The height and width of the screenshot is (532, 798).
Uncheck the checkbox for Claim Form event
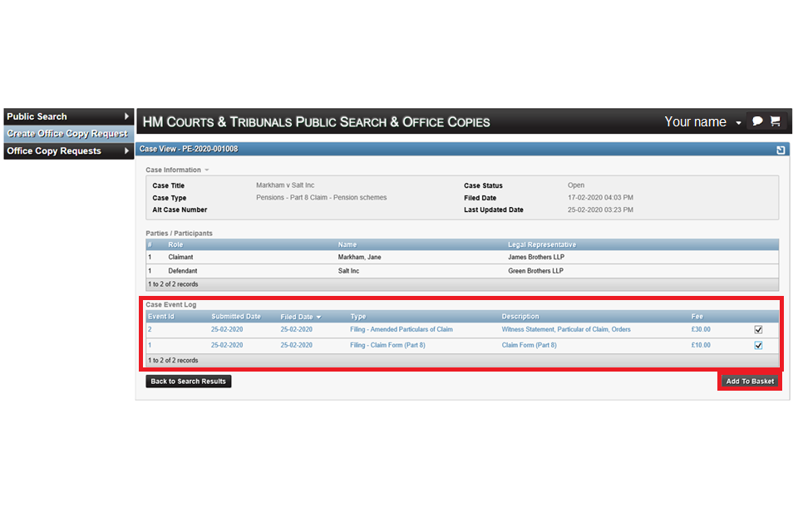click(x=758, y=346)
